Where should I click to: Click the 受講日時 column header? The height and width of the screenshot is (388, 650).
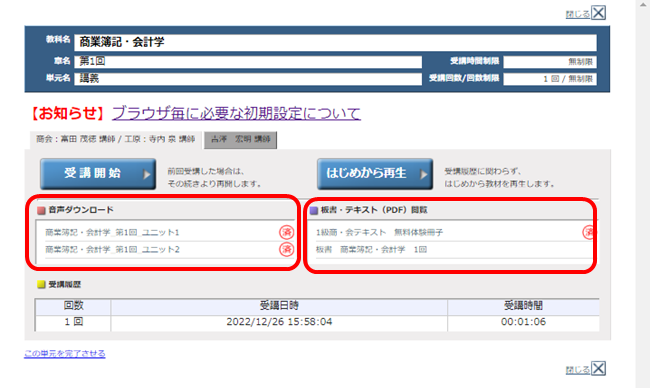click(x=279, y=306)
